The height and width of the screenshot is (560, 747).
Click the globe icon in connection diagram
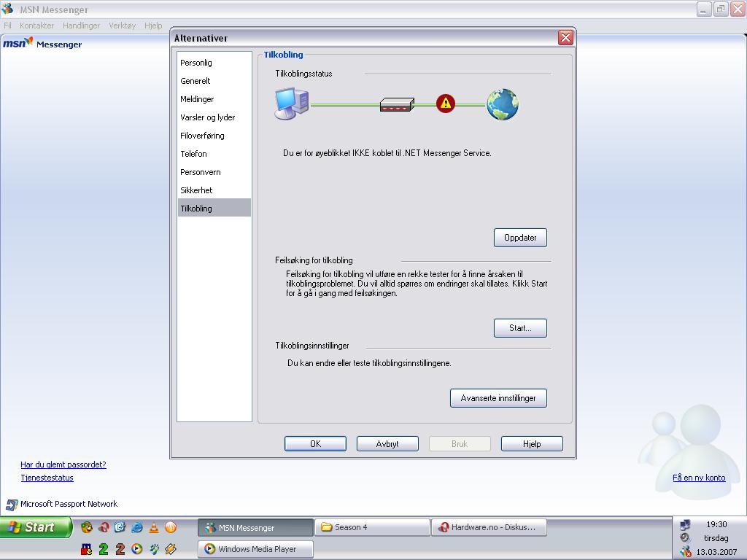pyautogui.click(x=503, y=104)
